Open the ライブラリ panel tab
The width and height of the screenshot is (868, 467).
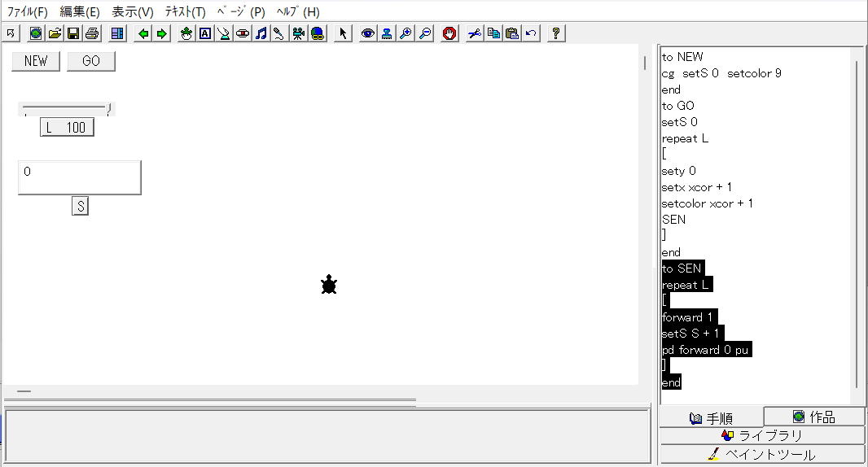(x=762, y=435)
